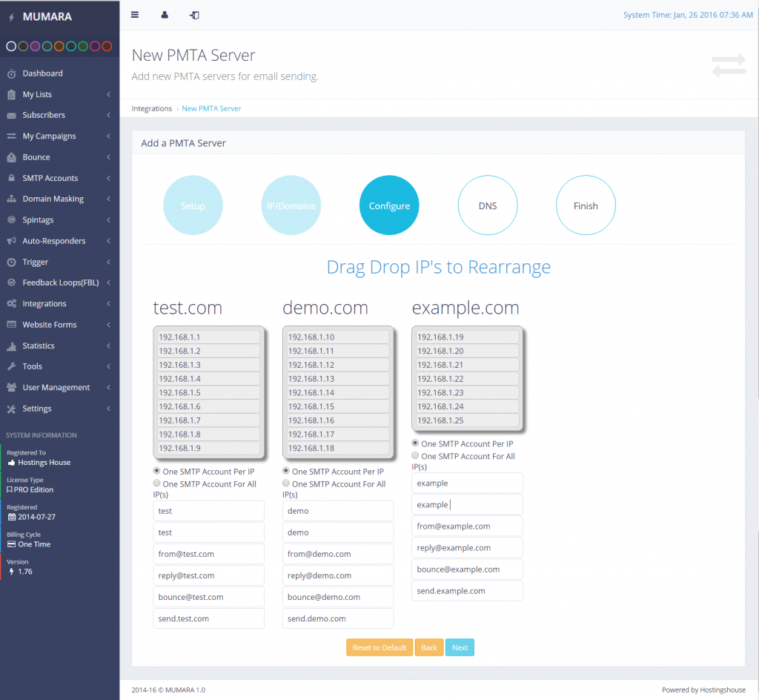The width and height of the screenshot is (759, 700).
Task: Open the user profile icon in header
Action: click(x=165, y=15)
